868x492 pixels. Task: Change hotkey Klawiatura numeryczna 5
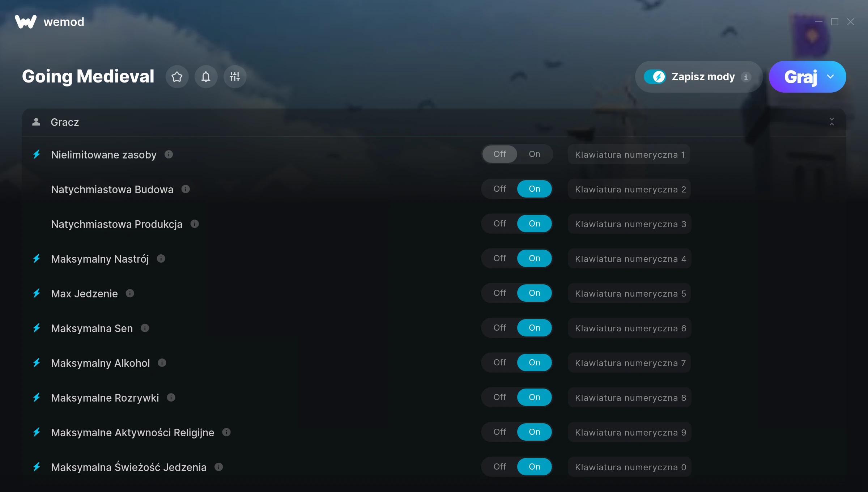click(629, 293)
